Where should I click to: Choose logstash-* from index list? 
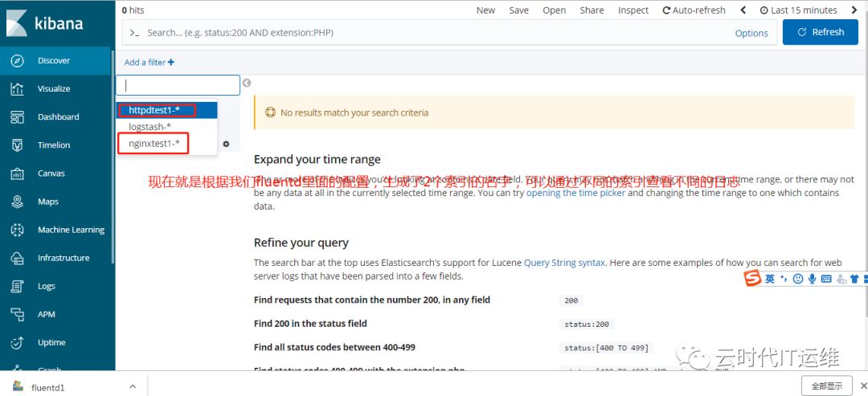click(150, 127)
